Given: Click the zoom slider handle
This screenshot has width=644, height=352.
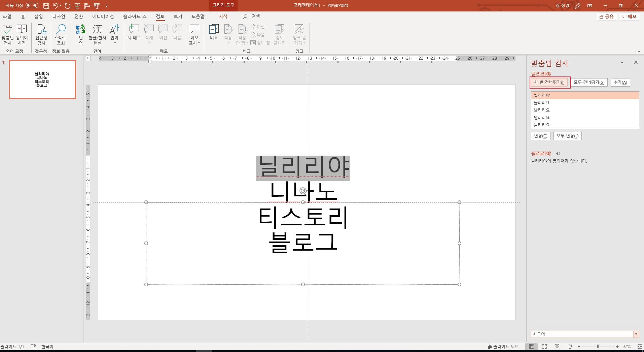Looking at the screenshot, I should [x=598, y=346].
